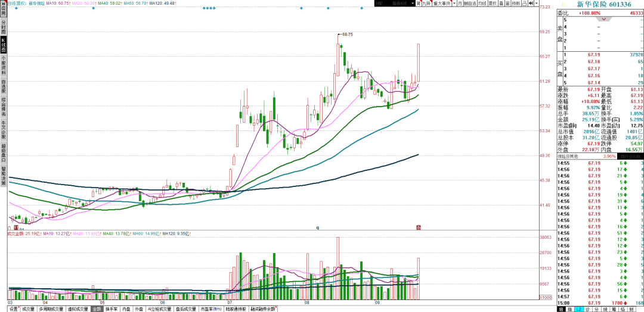Viewport: 644px width, 312px height.
Task: Select the 换手率 indicator tab
Action: [x=112, y=308]
